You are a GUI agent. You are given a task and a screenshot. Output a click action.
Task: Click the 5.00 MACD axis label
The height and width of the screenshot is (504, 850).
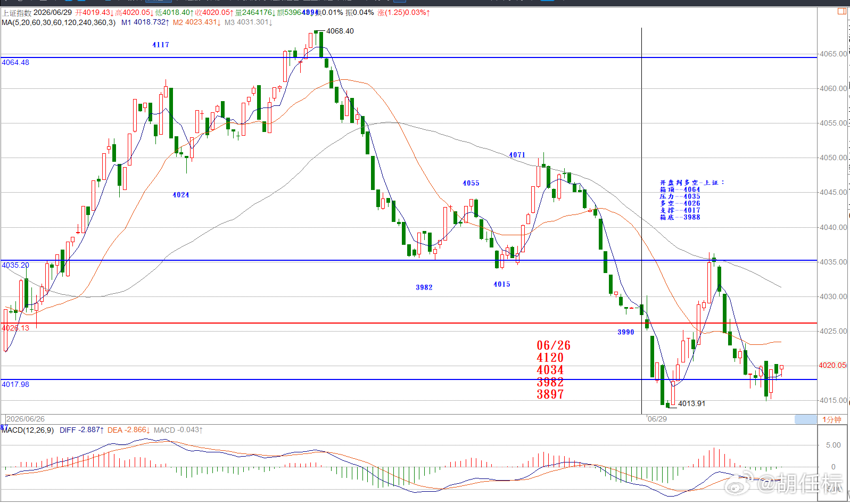834,445
